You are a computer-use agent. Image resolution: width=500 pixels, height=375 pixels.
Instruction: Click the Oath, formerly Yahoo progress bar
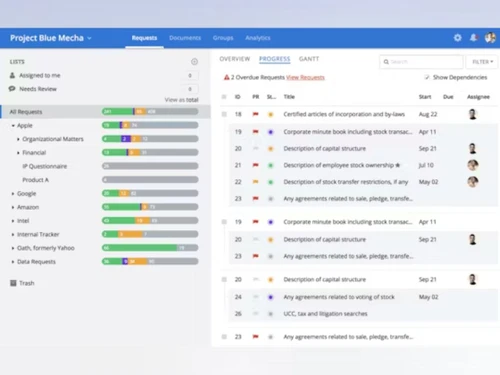150,248
